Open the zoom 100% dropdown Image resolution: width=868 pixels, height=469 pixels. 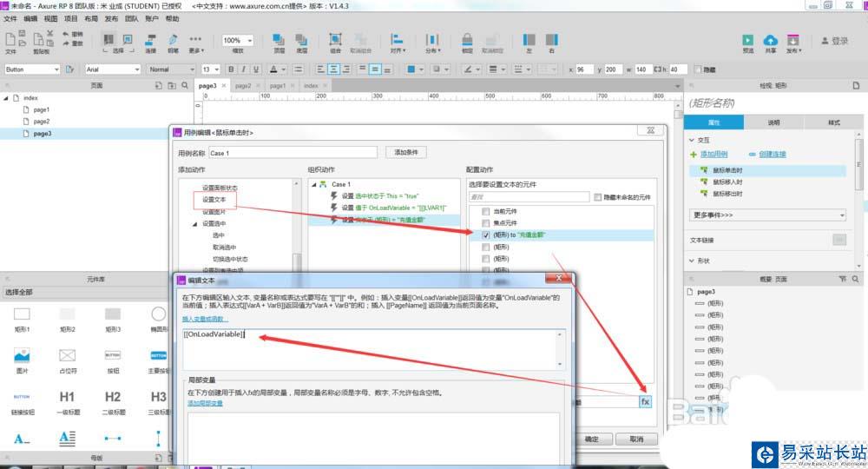pyautogui.click(x=238, y=41)
